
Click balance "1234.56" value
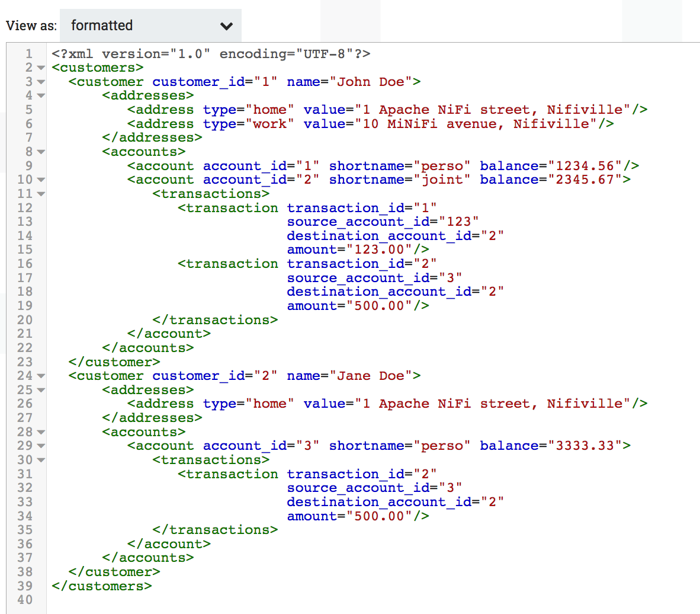pos(585,166)
